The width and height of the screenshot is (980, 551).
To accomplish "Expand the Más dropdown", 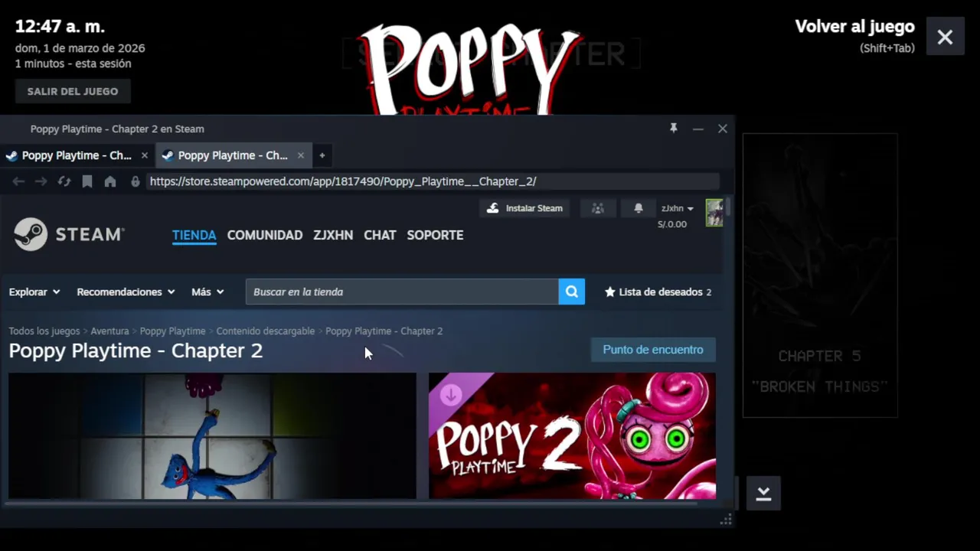I will tap(207, 292).
